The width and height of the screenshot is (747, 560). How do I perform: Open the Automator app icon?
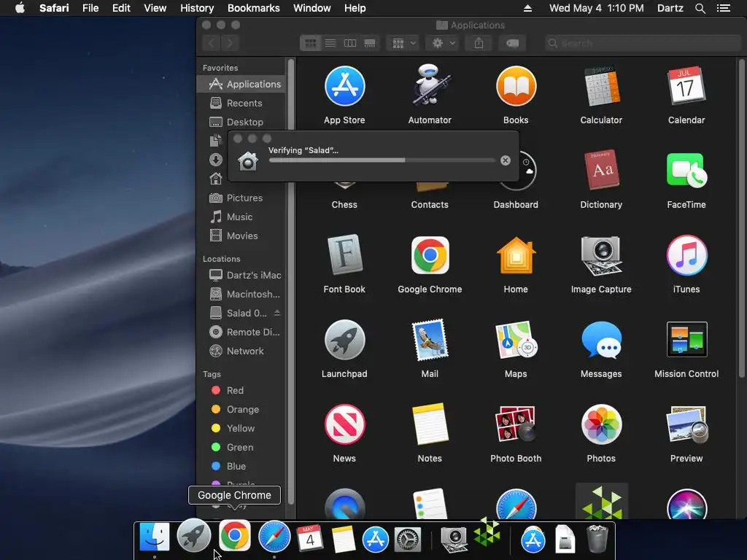pyautogui.click(x=430, y=86)
